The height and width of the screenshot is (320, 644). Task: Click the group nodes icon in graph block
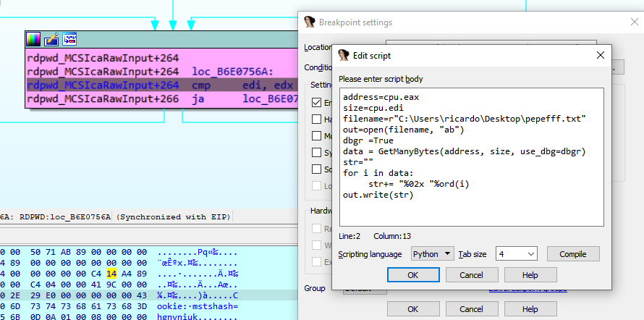[x=70, y=39]
